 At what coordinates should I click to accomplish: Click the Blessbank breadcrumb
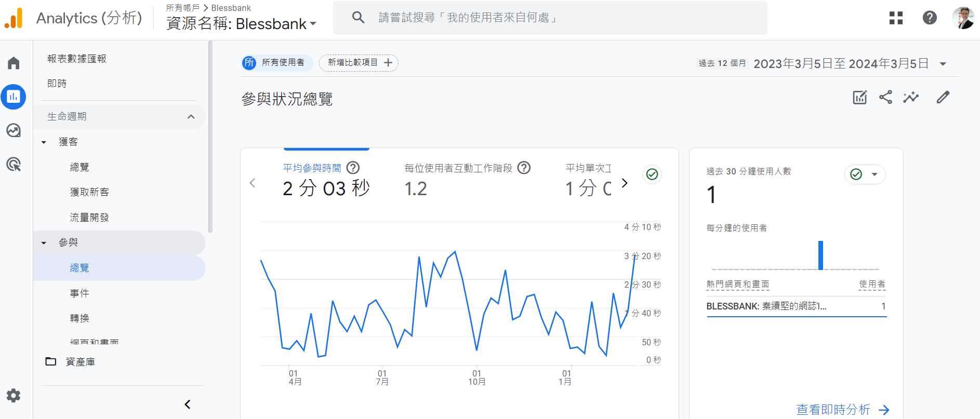(x=231, y=8)
